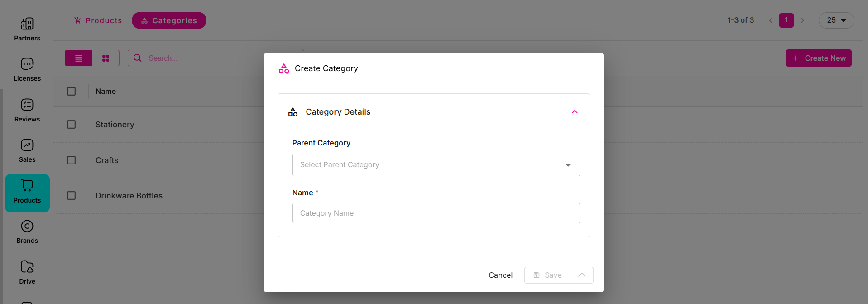Click the Save button
This screenshot has width=868, height=304.
coord(548,275)
